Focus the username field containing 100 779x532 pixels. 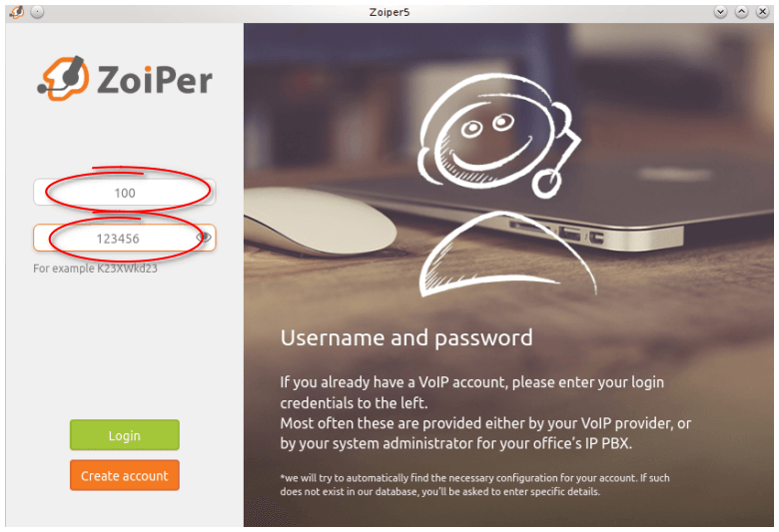tap(125, 193)
